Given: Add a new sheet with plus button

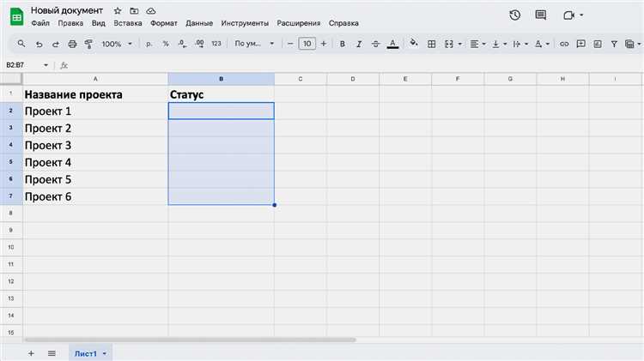Looking at the screenshot, I should pyautogui.click(x=32, y=353).
